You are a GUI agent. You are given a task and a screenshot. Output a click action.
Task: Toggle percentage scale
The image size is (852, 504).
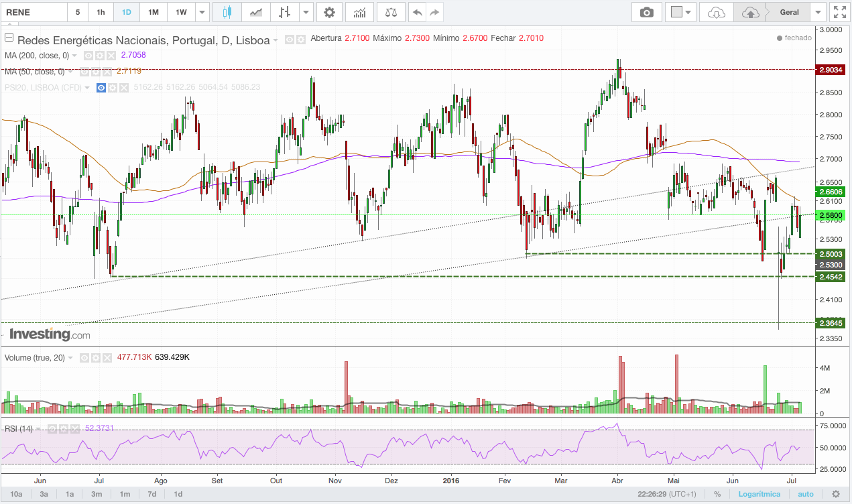717,494
